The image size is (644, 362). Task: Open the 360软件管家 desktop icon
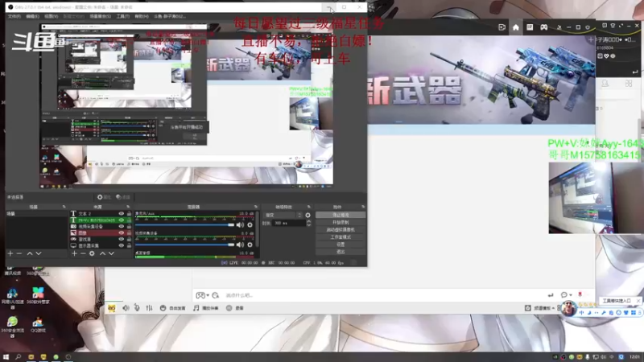(x=38, y=295)
